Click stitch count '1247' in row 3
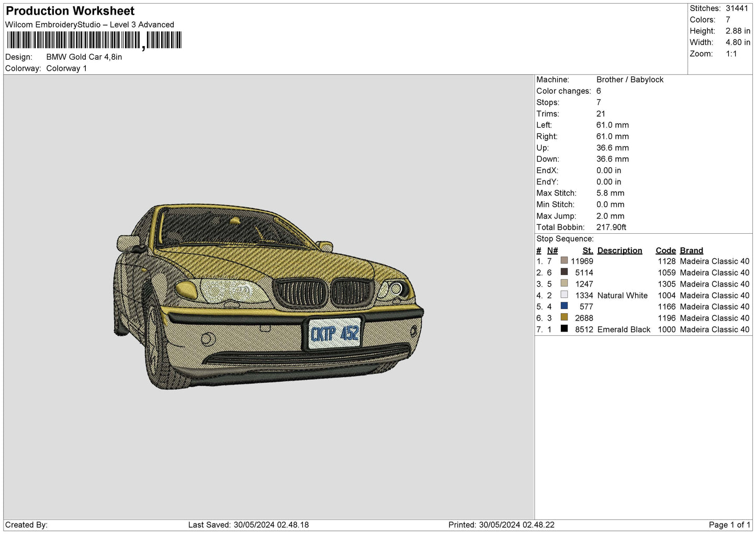The image size is (756, 534). pos(584,285)
